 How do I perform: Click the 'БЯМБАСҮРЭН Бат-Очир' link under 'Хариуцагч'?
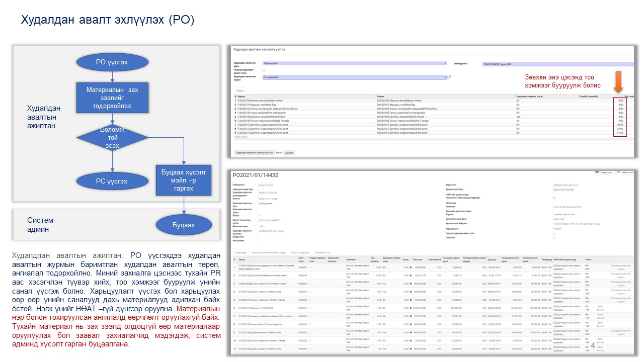(x=566, y=185)
